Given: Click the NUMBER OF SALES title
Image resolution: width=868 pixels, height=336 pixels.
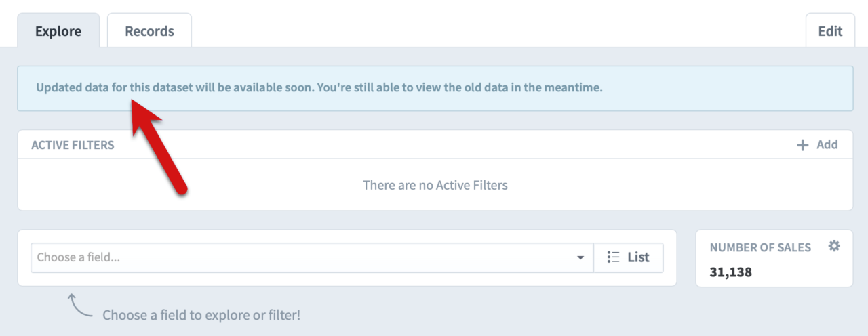Looking at the screenshot, I should point(760,247).
